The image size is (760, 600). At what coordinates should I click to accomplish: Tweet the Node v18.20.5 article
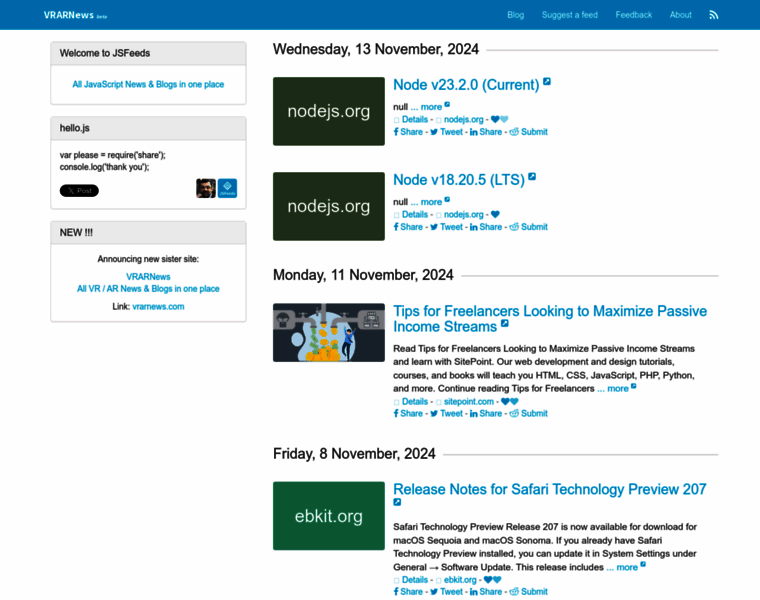446,227
